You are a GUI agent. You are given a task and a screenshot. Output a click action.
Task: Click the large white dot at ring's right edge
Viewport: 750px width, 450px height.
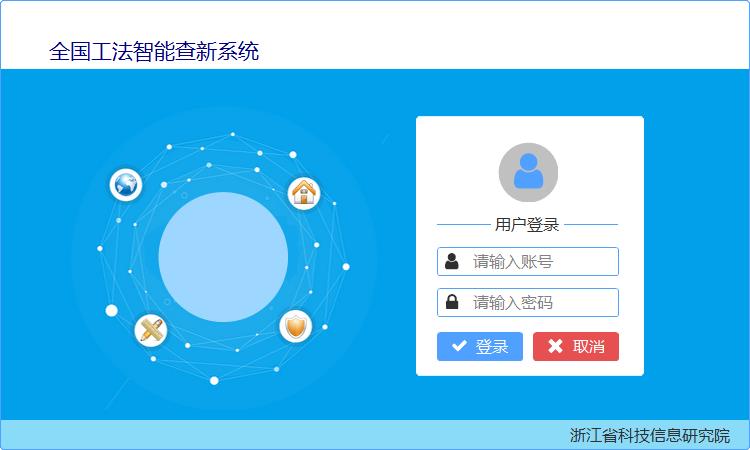[x=346, y=266]
